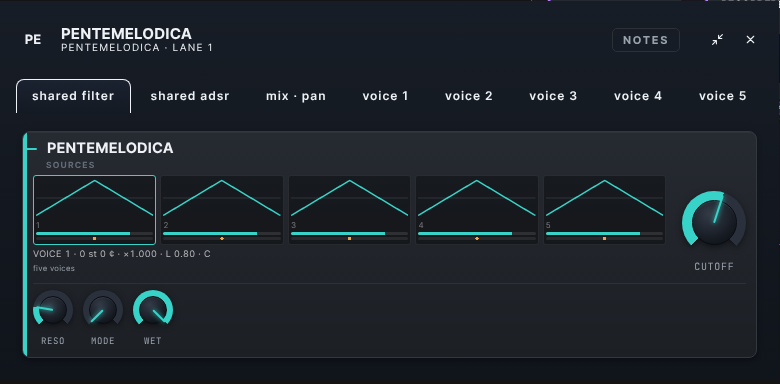
Task: Click the orange pan marker under source 1
Action: [95, 239]
